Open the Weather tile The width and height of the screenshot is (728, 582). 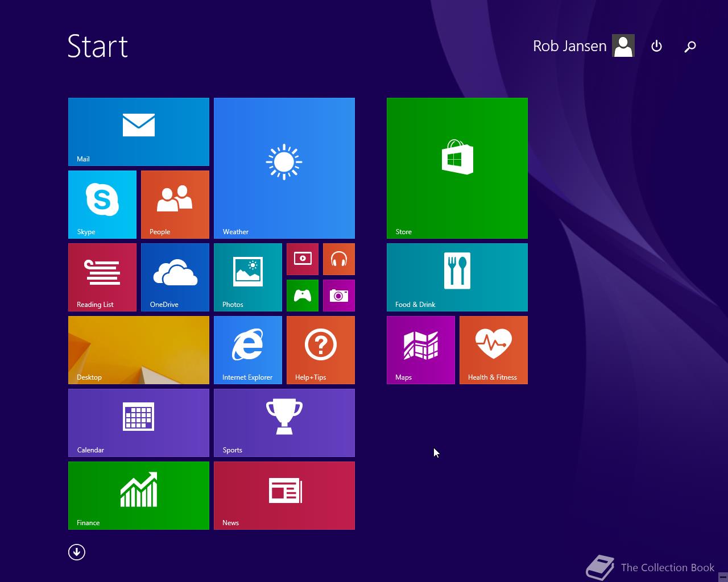[x=284, y=168]
